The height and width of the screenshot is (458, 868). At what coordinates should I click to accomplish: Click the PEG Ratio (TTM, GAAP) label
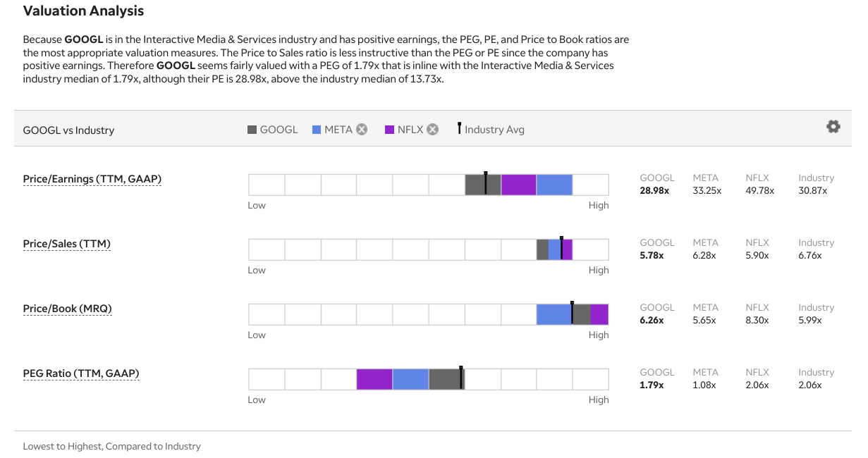81,373
